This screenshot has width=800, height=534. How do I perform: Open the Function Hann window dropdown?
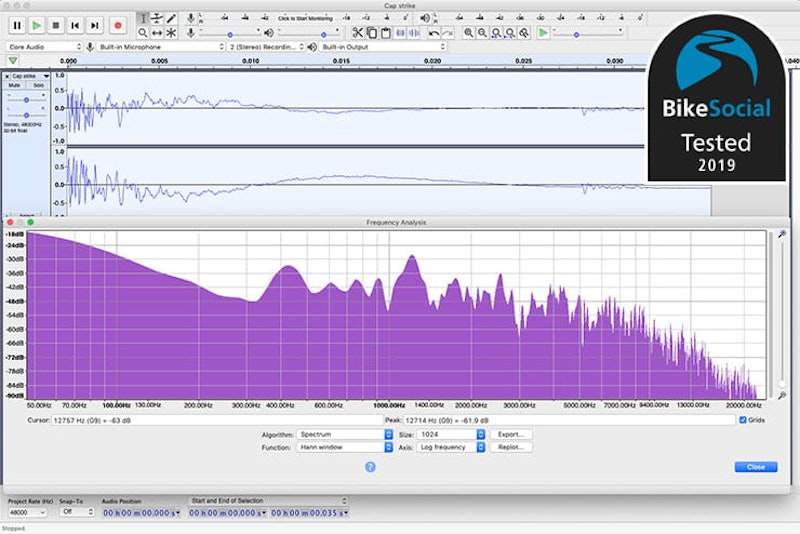344,447
